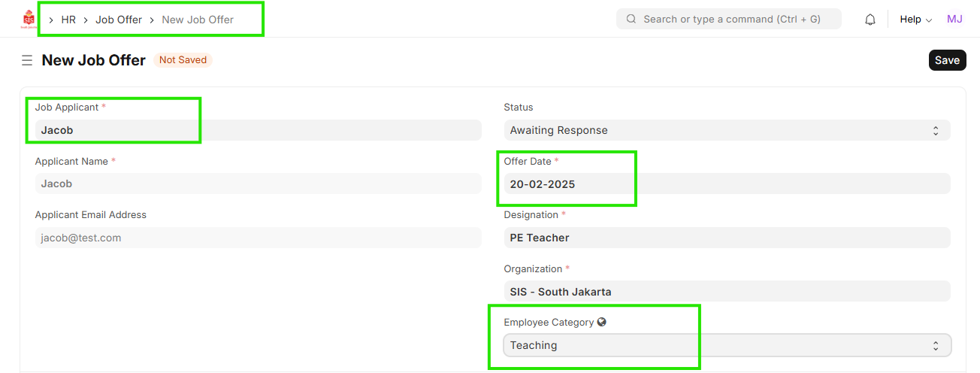Click the Applicant Name field
This screenshot has height=373, width=980.
(257, 183)
